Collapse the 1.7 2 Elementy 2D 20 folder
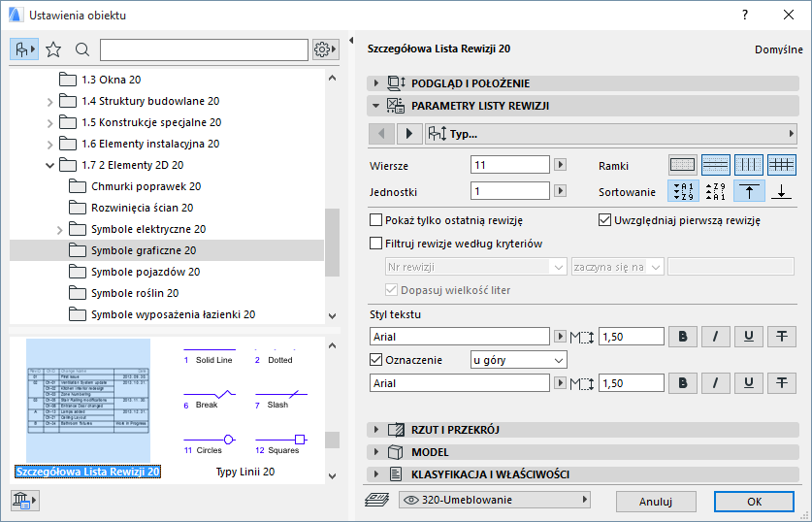The image size is (812, 522). 49,165
